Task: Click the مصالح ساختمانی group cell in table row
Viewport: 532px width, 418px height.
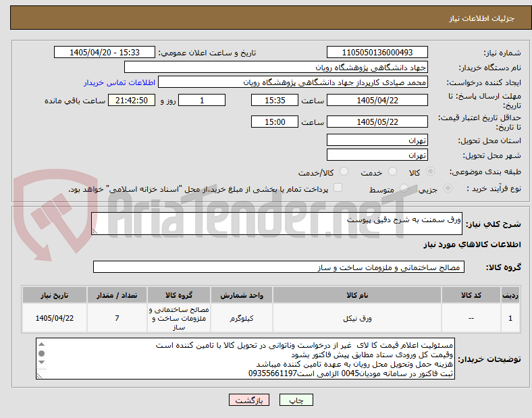Action: point(179,318)
